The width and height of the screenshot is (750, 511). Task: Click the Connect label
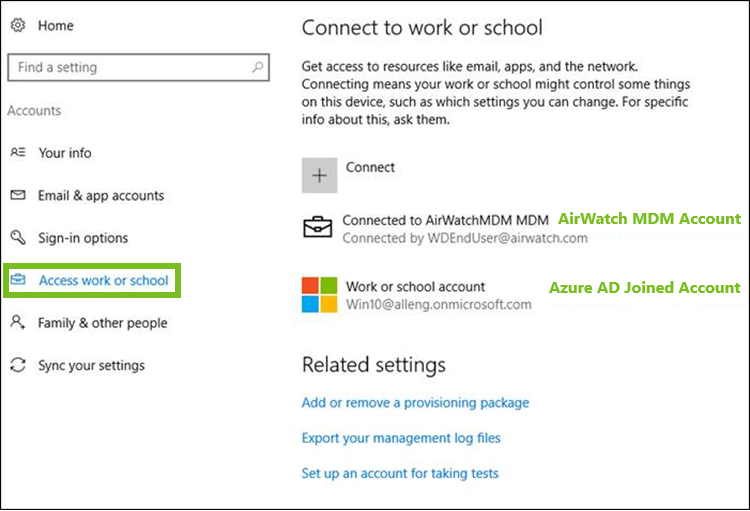click(370, 167)
